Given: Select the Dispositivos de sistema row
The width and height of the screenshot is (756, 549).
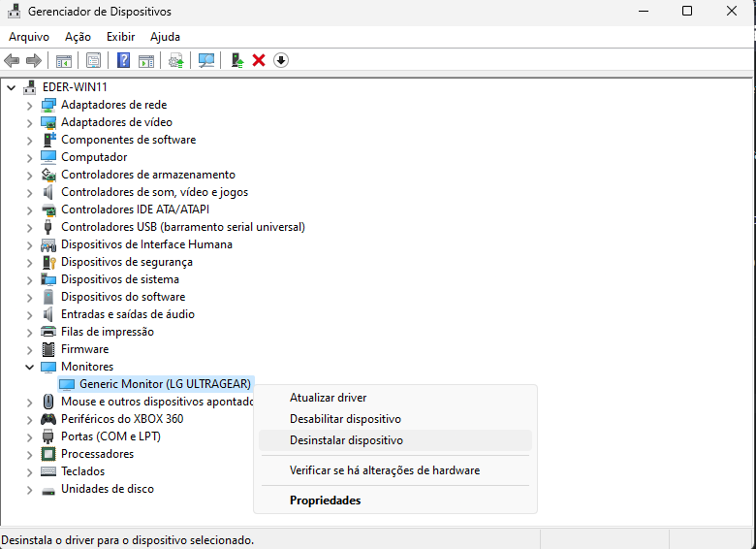Looking at the screenshot, I should pos(120,279).
